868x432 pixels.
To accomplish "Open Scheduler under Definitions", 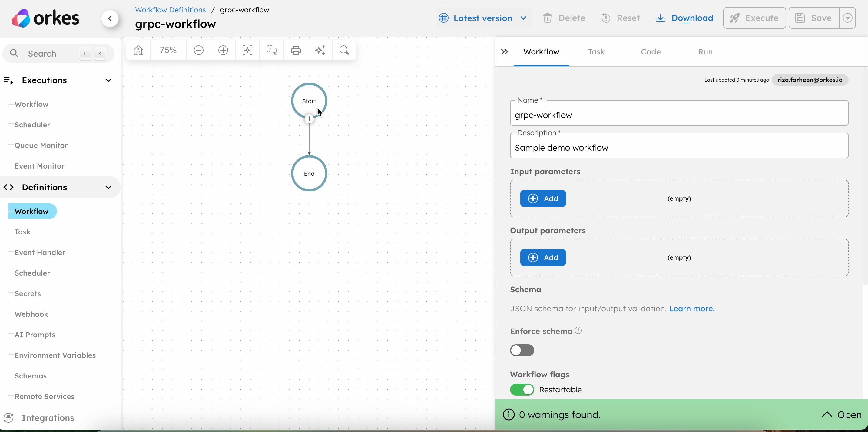I will pos(32,273).
